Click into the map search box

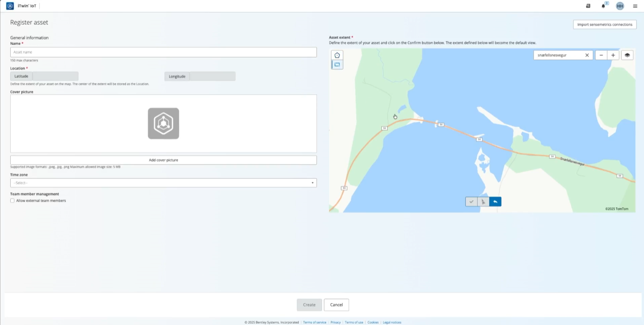pyautogui.click(x=558, y=55)
